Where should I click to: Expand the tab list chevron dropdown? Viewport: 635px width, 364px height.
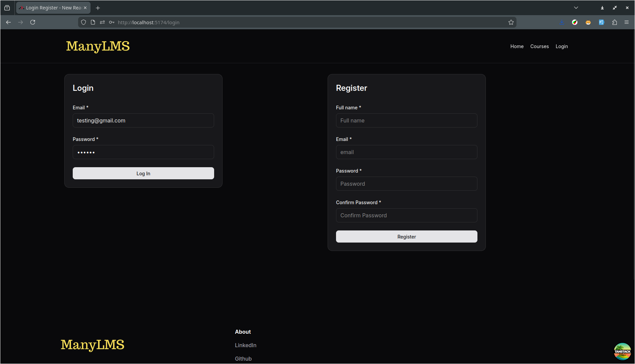pos(576,7)
